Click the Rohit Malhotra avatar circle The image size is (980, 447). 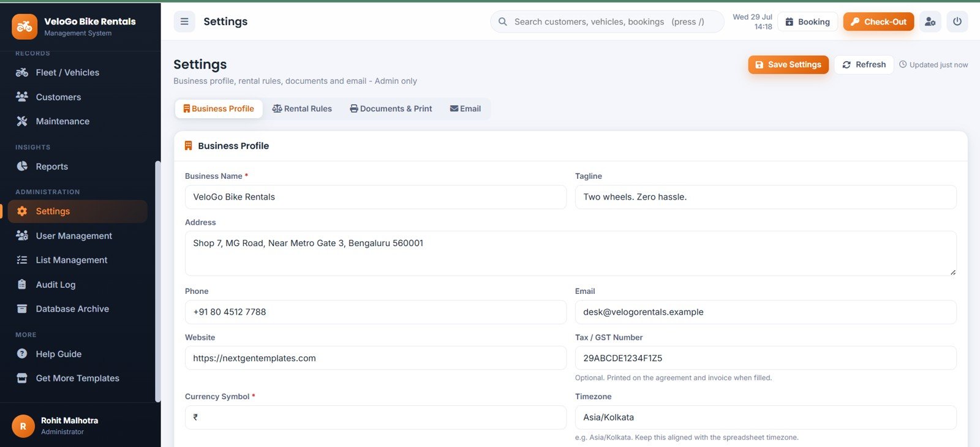(x=23, y=426)
